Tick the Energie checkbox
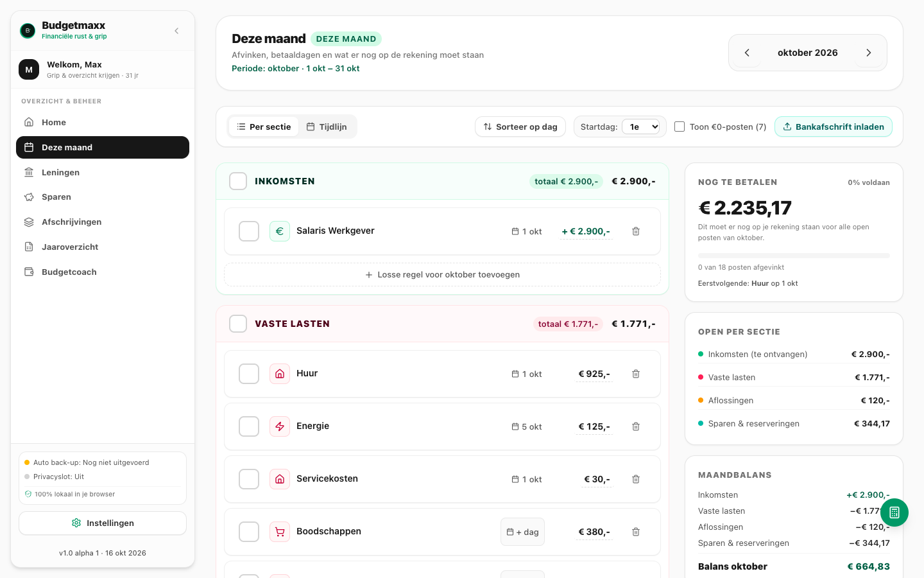924x578 pixels. pos(249,426)
